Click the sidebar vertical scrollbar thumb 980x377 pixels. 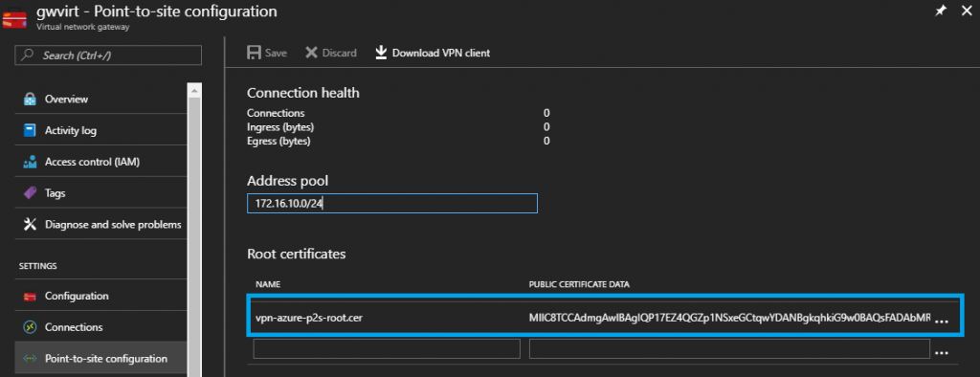(x=194, y=237)
